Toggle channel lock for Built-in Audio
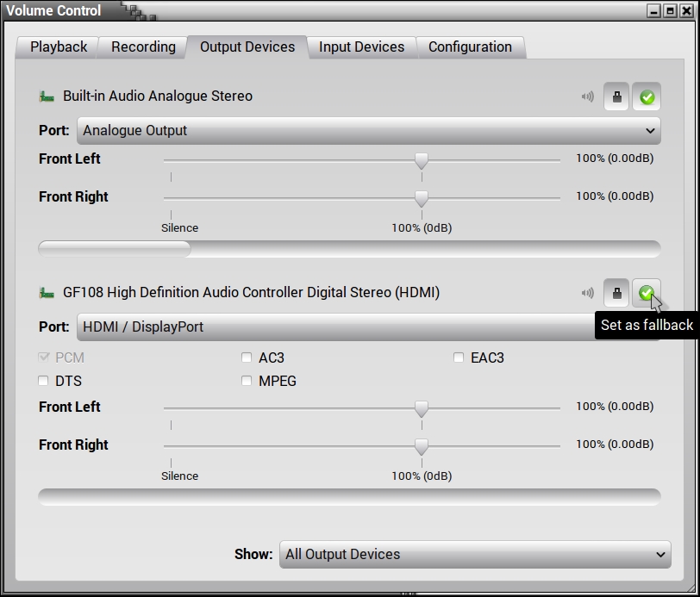This screenshot has height=597, width=700. [x=616, y=96]
